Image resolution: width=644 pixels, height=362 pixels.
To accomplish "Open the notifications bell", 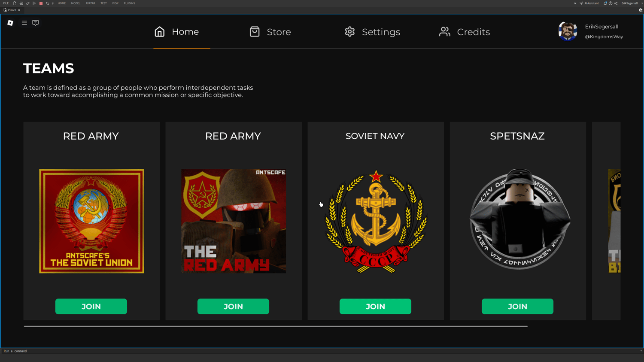I will click(605, 3).
